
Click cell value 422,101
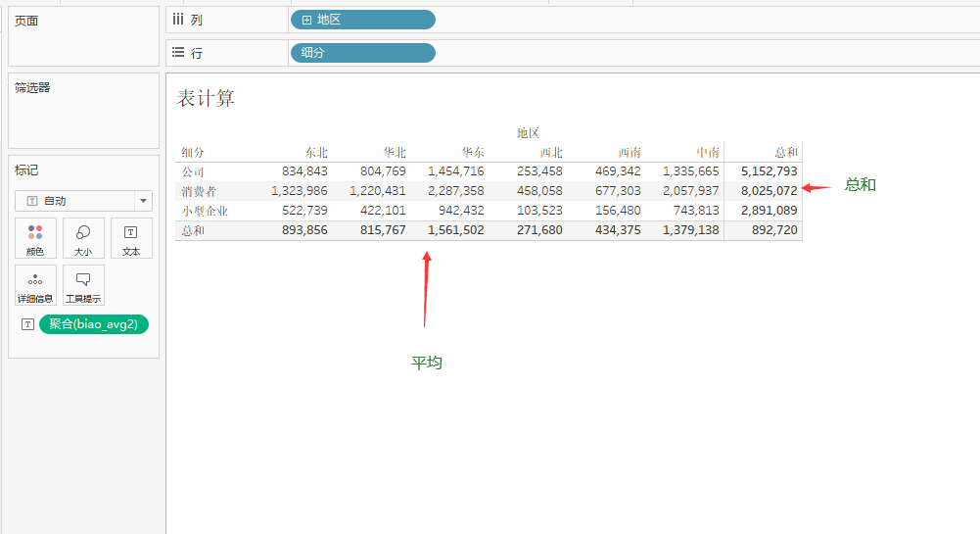383,211
